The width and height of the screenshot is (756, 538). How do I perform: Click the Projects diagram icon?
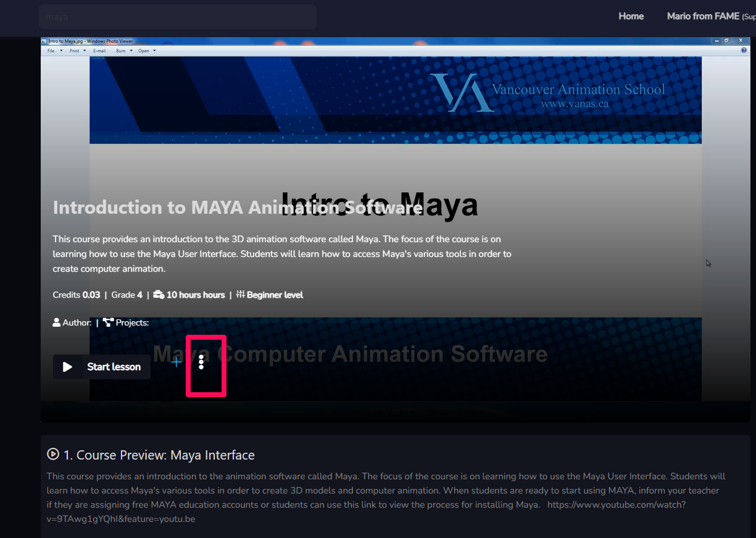[x=109, y=322]
